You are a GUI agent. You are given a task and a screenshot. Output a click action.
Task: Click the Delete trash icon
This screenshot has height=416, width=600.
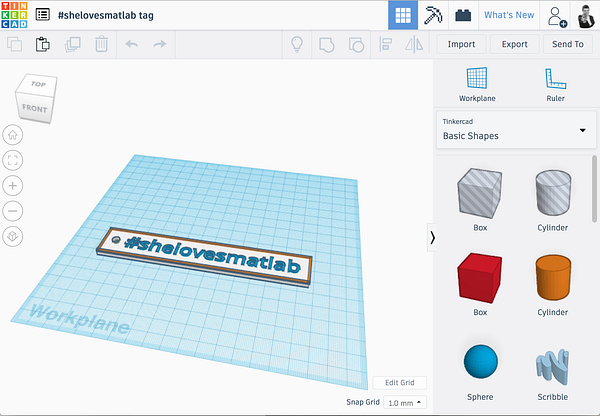pyautogui.click(x=101, y=44)
